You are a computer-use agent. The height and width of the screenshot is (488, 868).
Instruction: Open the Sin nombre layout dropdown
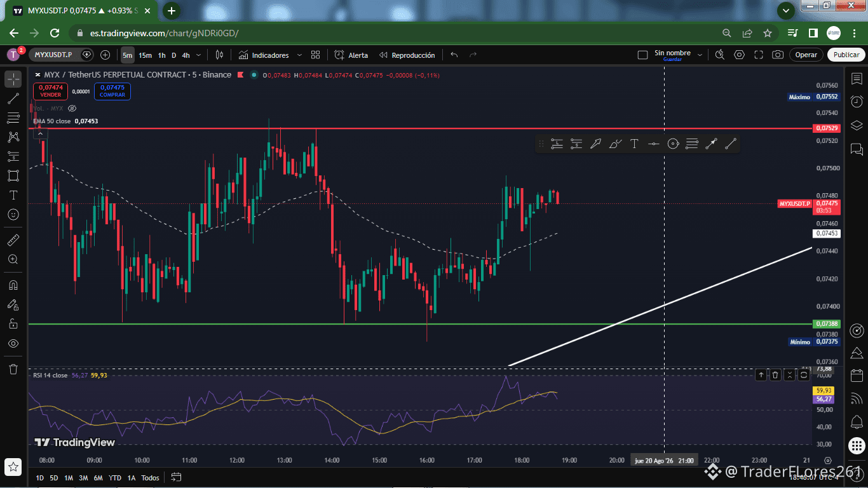coord(700,55)
